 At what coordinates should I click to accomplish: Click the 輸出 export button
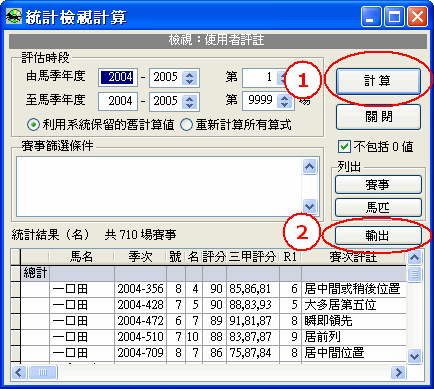click(x=378, y=236)
